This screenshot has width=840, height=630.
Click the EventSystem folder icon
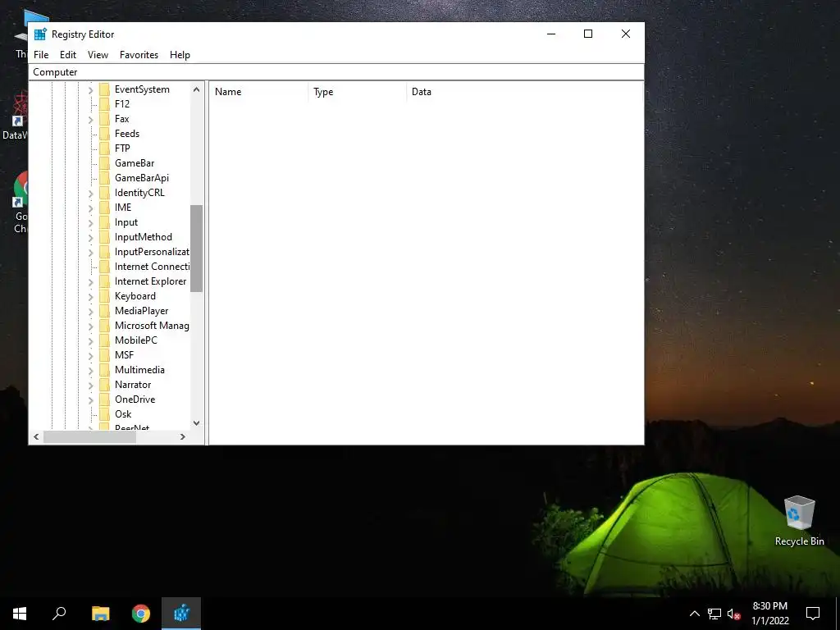point(104,89)
